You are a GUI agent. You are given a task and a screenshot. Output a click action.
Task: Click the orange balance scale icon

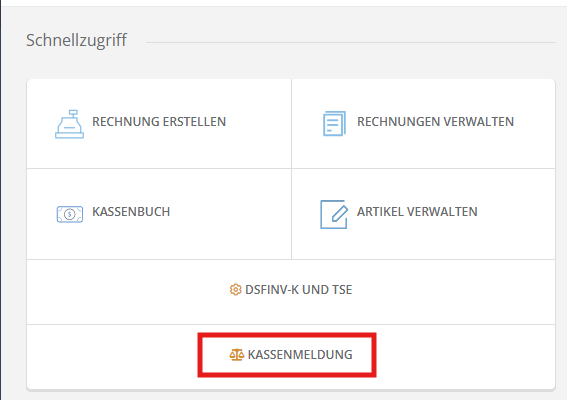pyautogui.click(x=237, y=355)
